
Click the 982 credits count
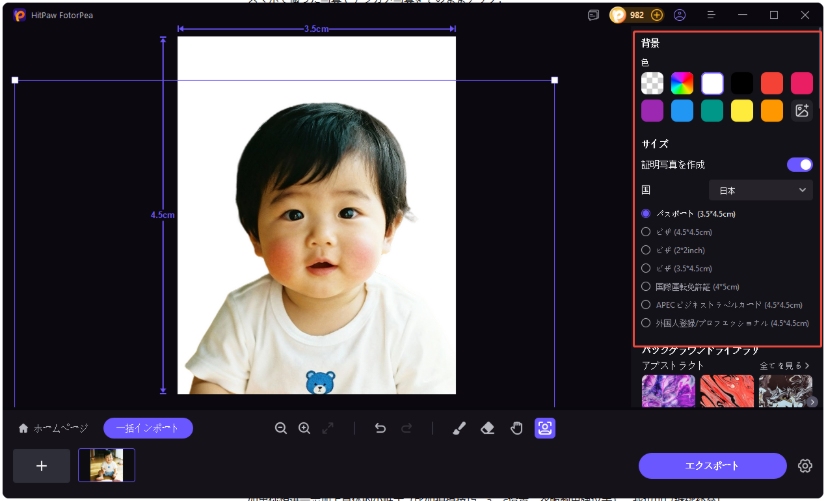[x=637, y=15]
